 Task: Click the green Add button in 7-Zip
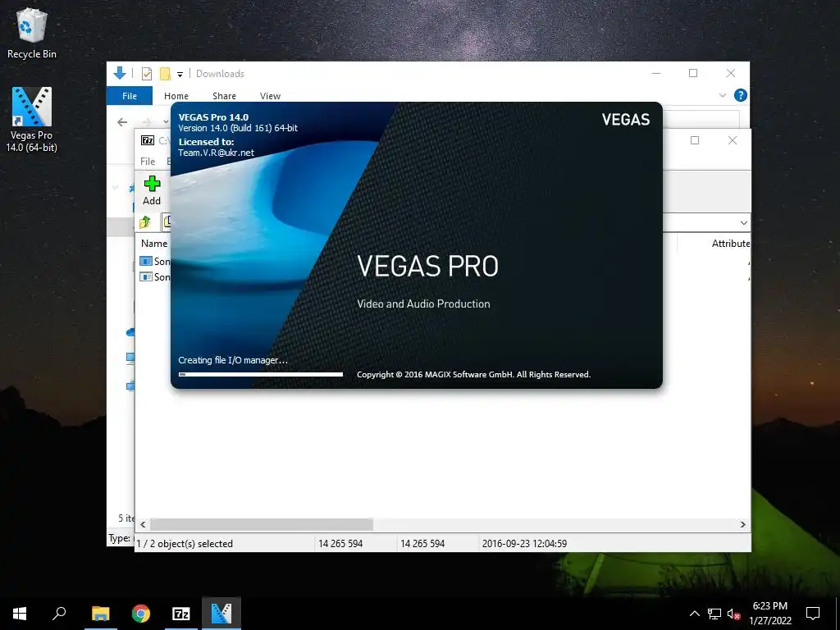(152, 190)
